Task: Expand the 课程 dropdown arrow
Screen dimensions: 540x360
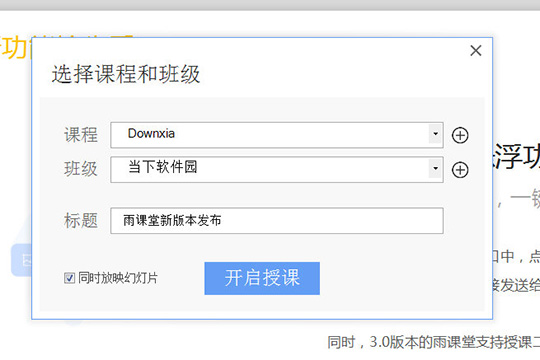Action: 436,134
